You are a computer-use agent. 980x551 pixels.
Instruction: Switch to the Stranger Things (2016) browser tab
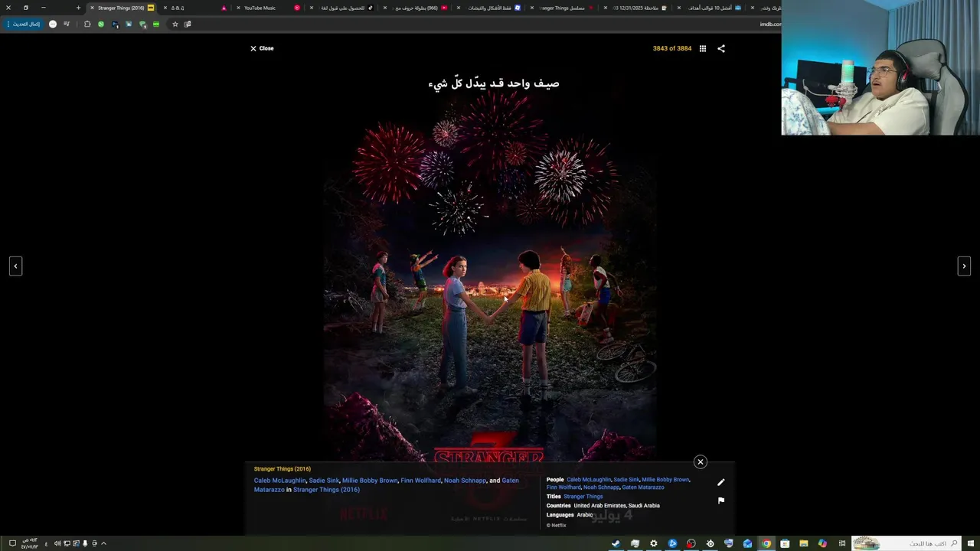(121, 8)
